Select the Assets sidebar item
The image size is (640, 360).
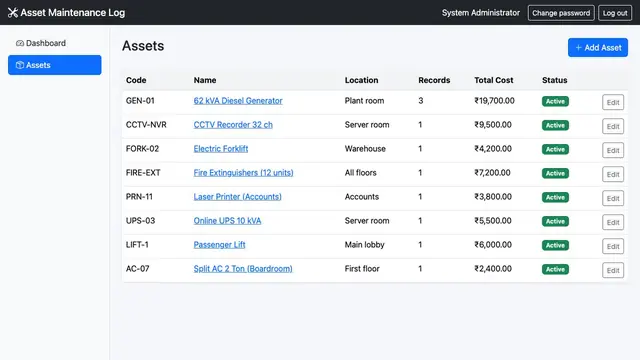(55, 65)
